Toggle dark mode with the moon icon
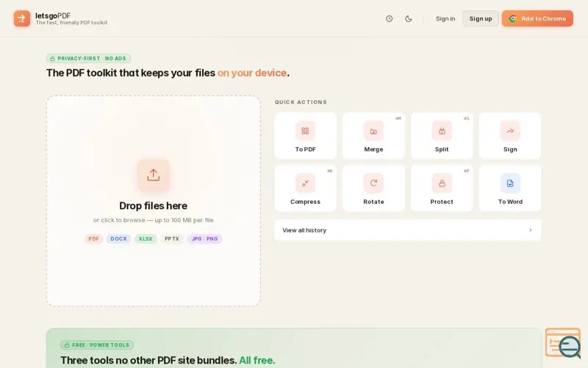The height and width of the screenshot is (368, 588). click(x=409, y=18)
